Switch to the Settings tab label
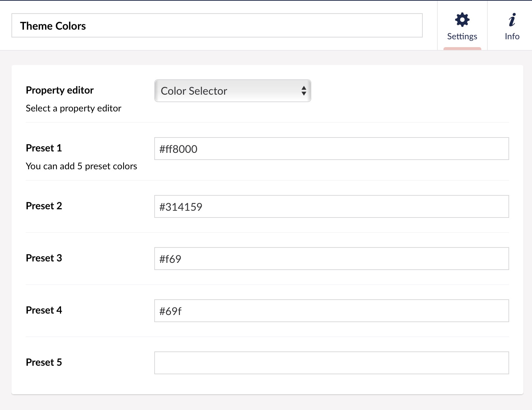This screenshot has width=532, height=410. [462, 36]
